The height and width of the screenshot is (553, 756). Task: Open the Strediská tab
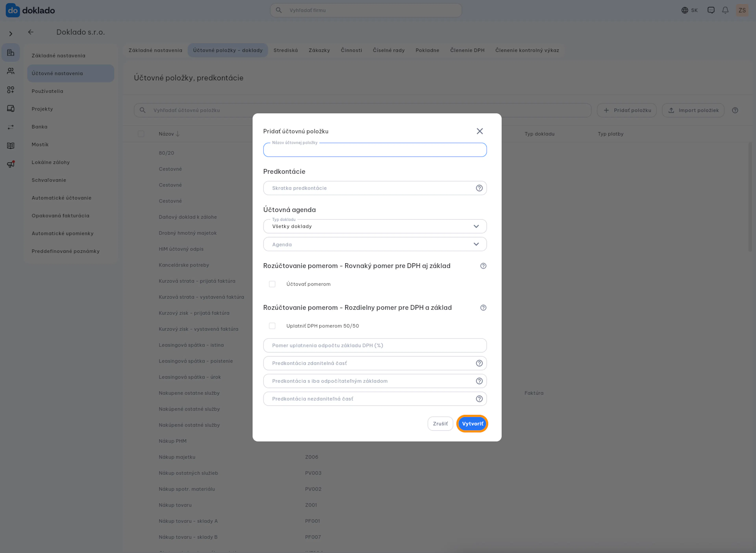click(286, 50)
